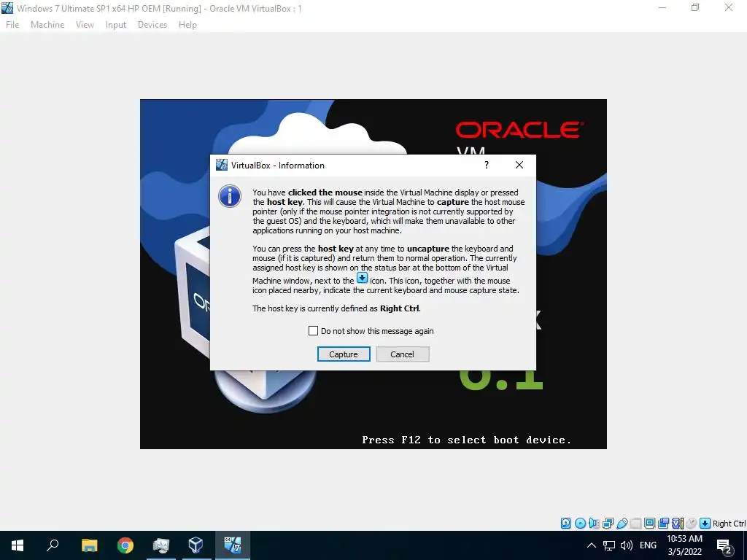The image size is (747, 560).
Task: Open taskbar search magnifier
Action: point(53,545)
